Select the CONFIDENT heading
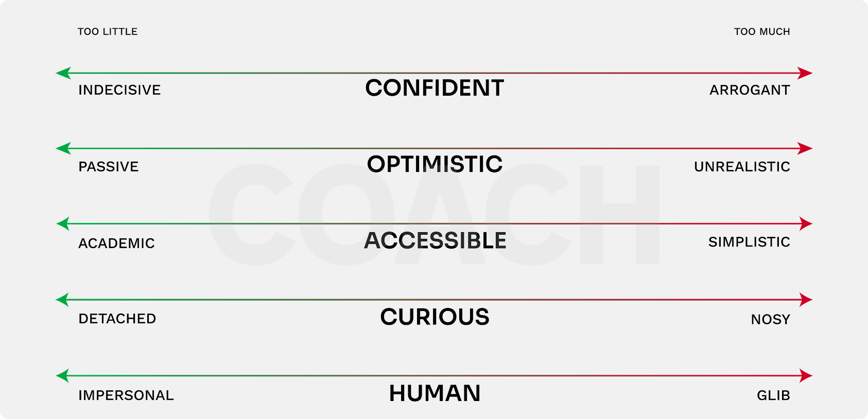Image resolution: width=868 pixels, height=419 pixels. (x=435, y=88)
